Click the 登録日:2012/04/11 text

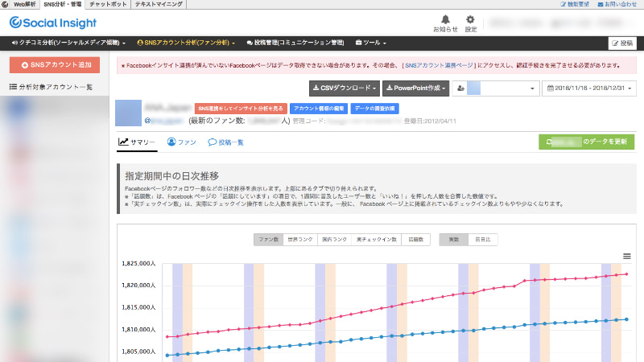(430, 121)
